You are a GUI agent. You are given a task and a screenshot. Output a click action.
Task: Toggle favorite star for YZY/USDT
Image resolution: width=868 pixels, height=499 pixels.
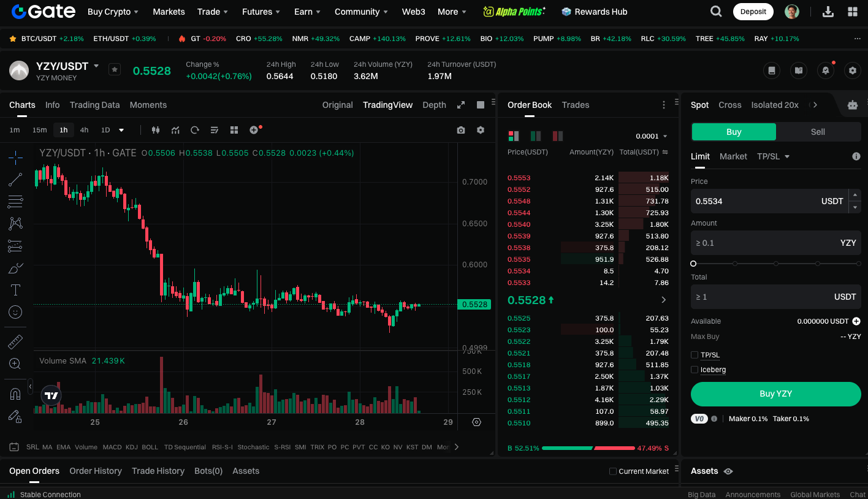click(x=115, y=69)
